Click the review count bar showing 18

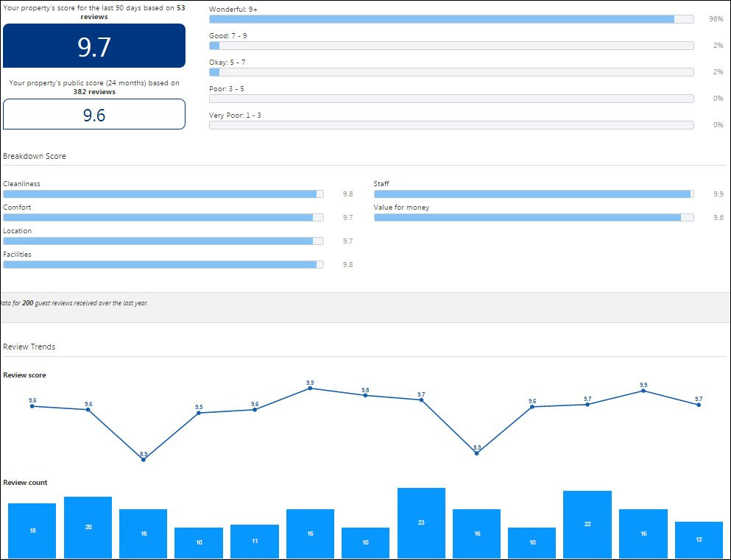(32, 530)
